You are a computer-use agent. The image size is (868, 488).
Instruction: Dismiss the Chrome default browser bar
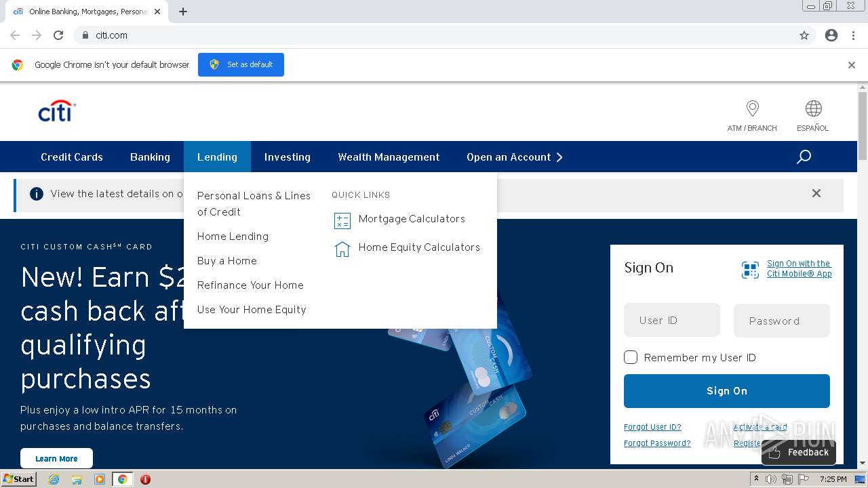(852, 65)
